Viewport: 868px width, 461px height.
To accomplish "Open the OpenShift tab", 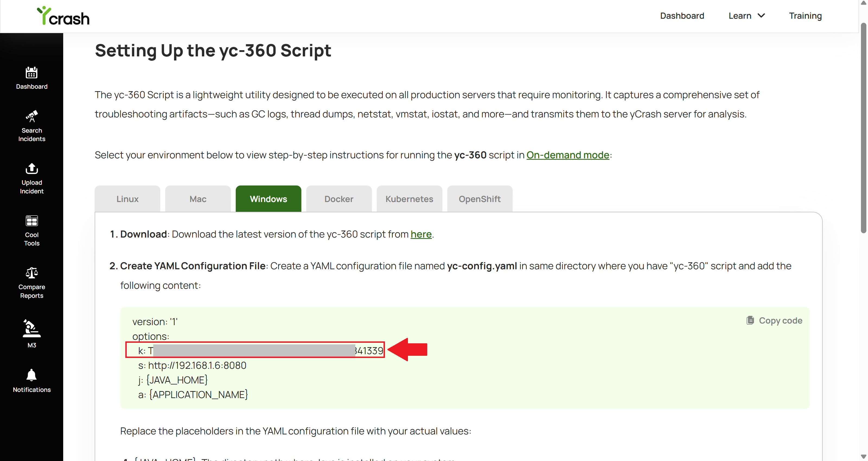I will coord(480,199).
